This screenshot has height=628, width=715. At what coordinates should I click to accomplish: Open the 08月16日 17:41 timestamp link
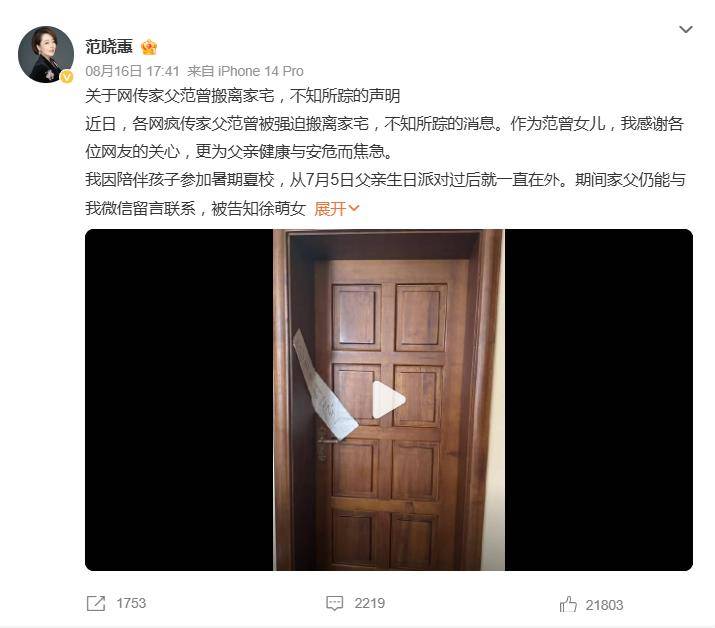[132, 71]
